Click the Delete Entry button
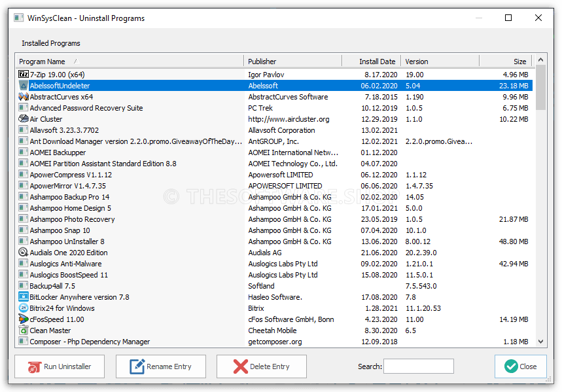 coord(262,366)
